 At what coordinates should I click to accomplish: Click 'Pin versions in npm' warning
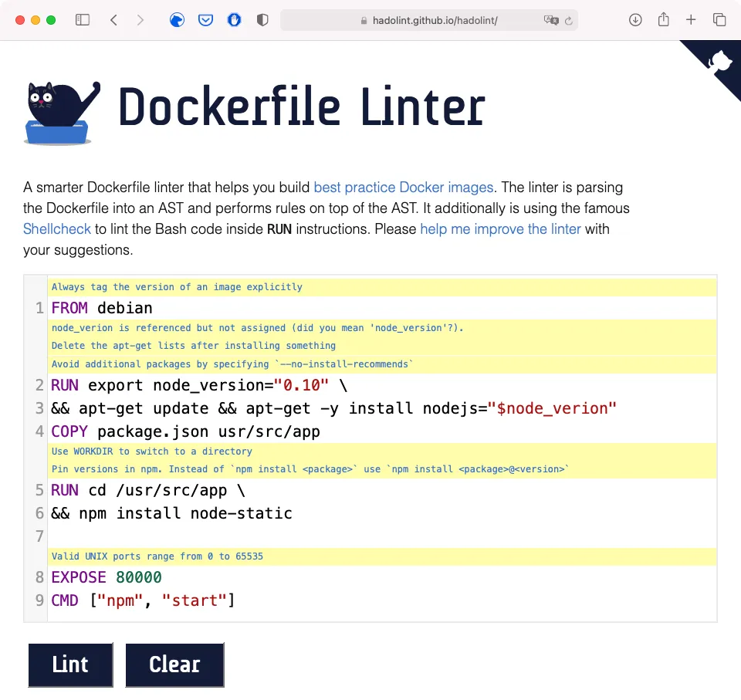click(x=382, y=469)
